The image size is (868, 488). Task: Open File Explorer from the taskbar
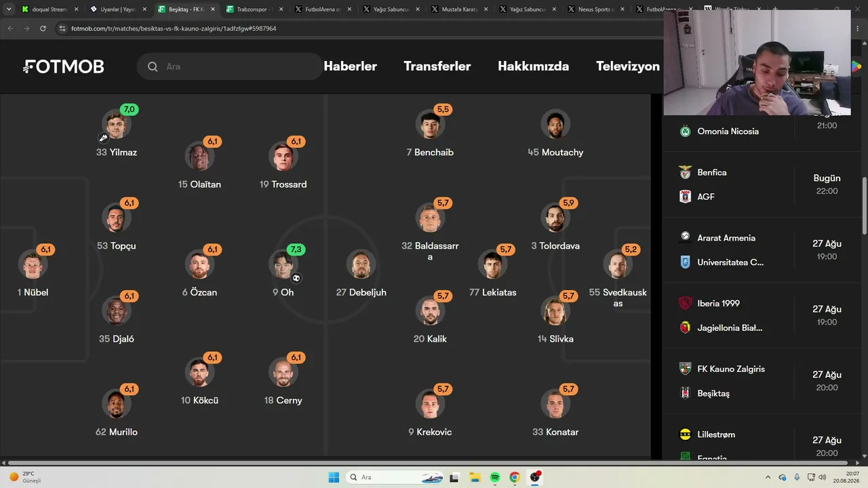(475, 477)
